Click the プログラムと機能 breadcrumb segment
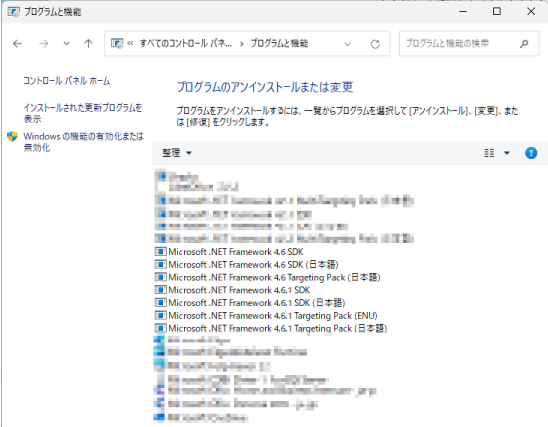Screen dimensions: 548x427 (x=279, y=43)
